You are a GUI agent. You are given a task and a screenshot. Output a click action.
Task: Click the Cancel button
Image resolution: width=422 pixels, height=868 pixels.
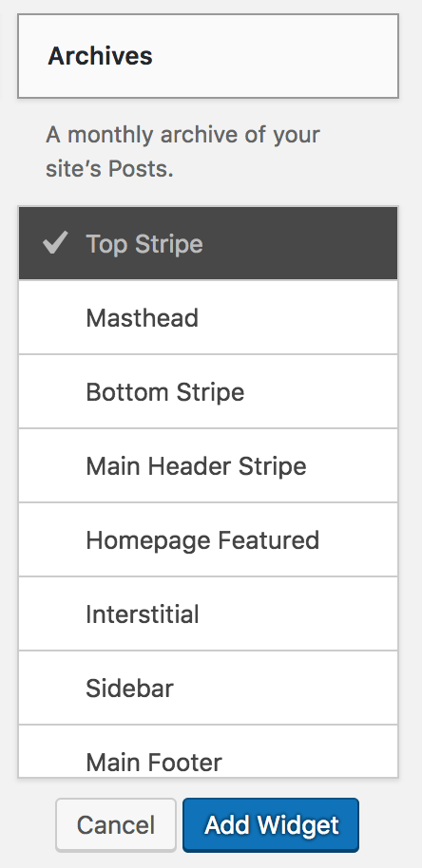[116, 825]
